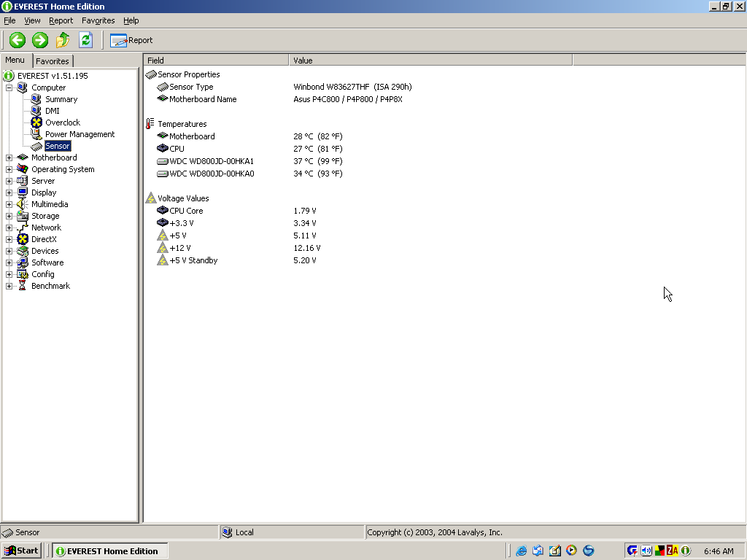Select the Sensor Type row
This screenshot has width=747, height=560.
tap(284, 87)
